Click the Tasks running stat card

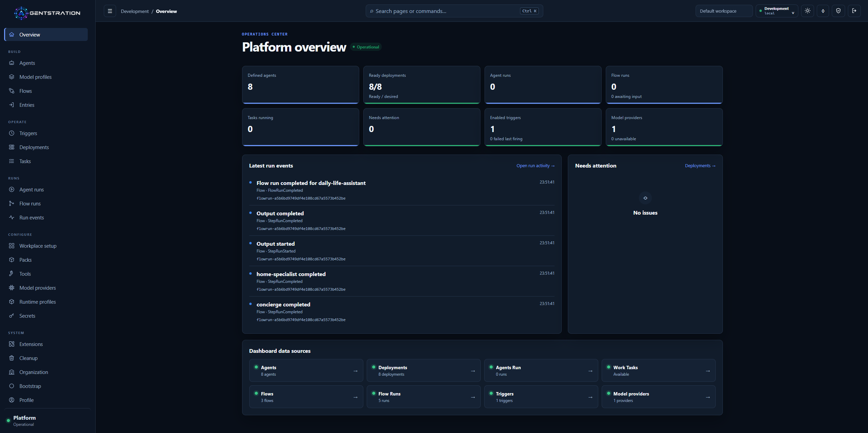click(x=300, y=127)
